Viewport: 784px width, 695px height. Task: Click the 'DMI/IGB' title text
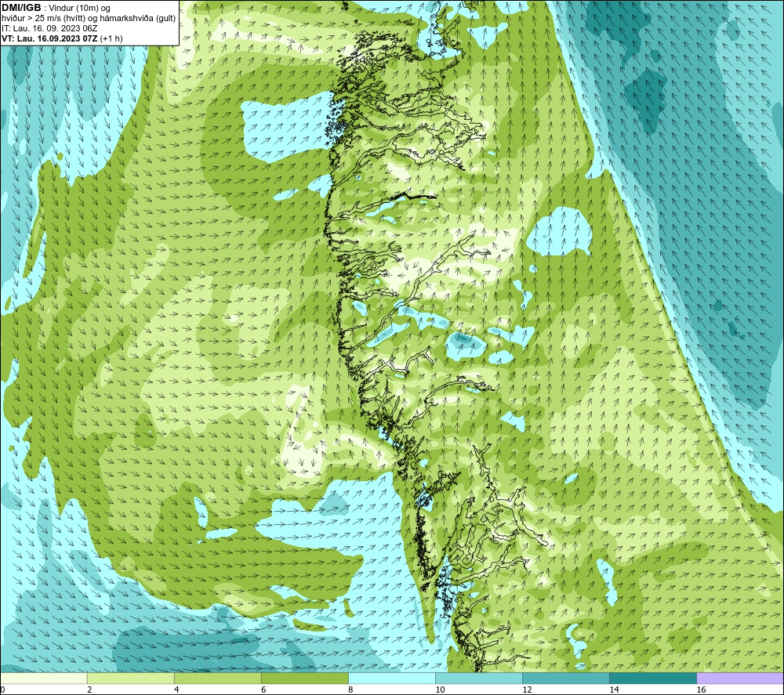click(21, 8)
